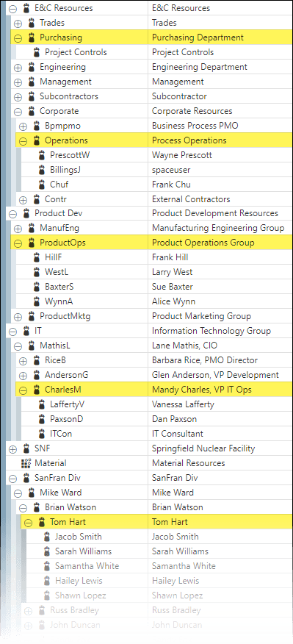
Task: Click the resource icon beside Hailey Lewis
Action: (x=47, y=581)
